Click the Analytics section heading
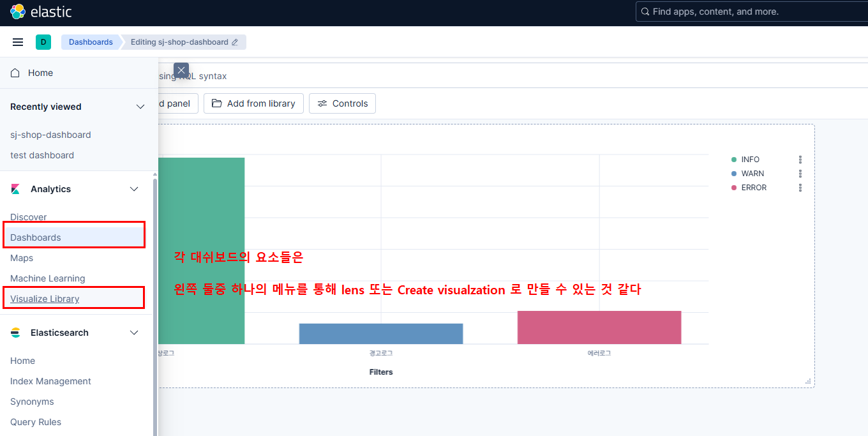The width and height of the screenshot is (868, 436). [x=50, y=189]
